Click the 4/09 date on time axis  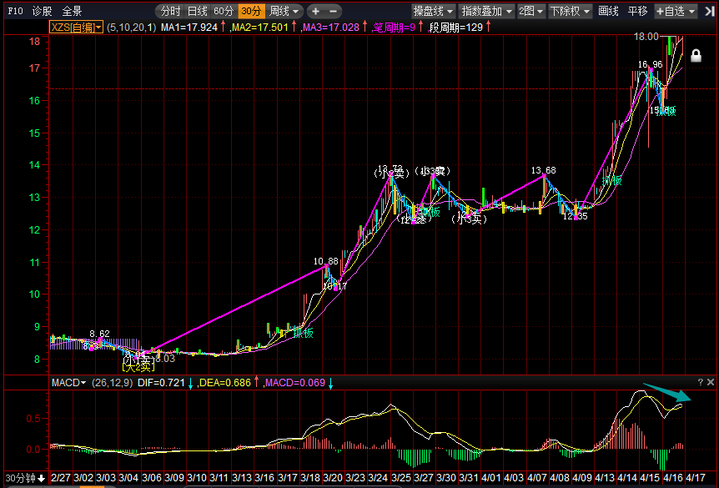[x=582, y=478]
